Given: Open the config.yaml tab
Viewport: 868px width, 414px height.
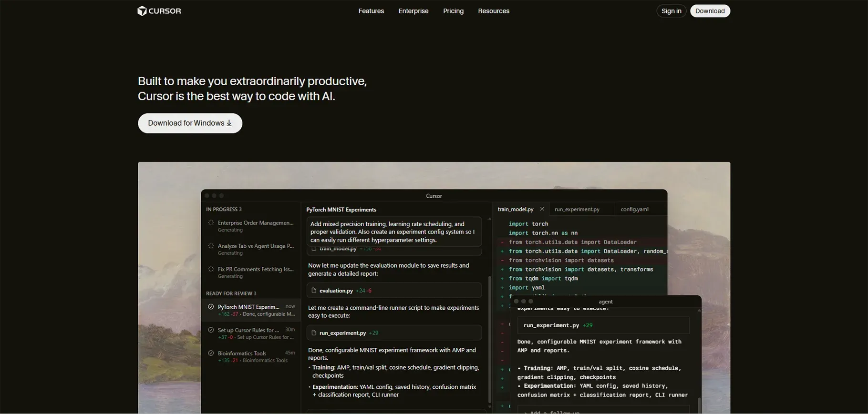Looking at the screenshot, I should 634,209.
